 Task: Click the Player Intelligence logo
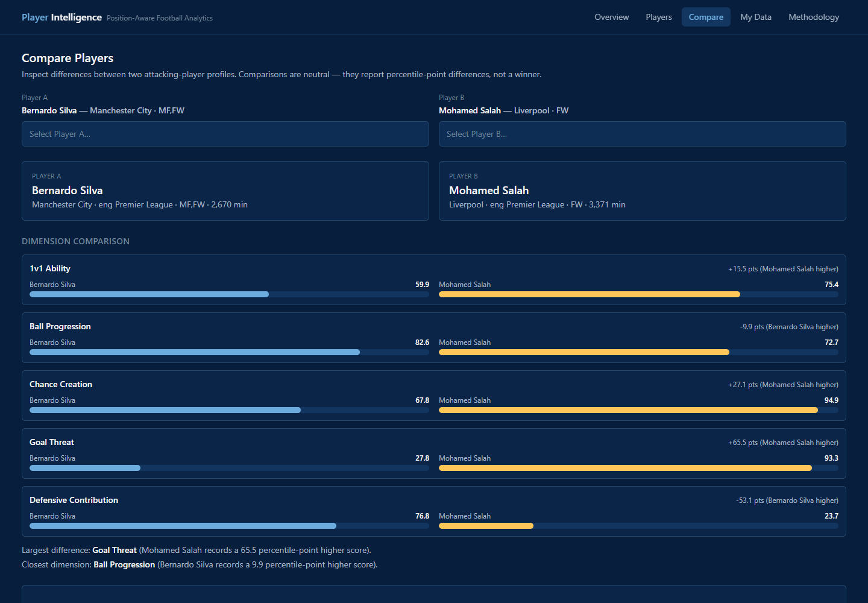(61, 17)
